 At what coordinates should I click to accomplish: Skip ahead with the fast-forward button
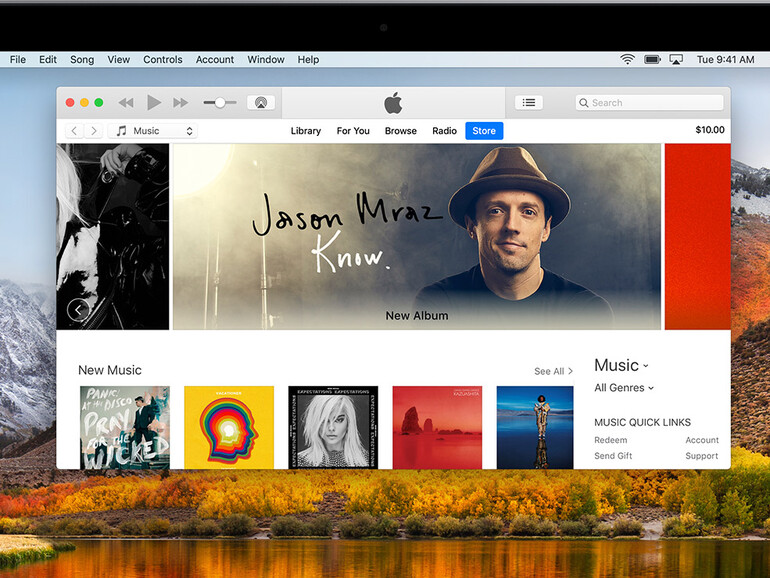point(181,103)
